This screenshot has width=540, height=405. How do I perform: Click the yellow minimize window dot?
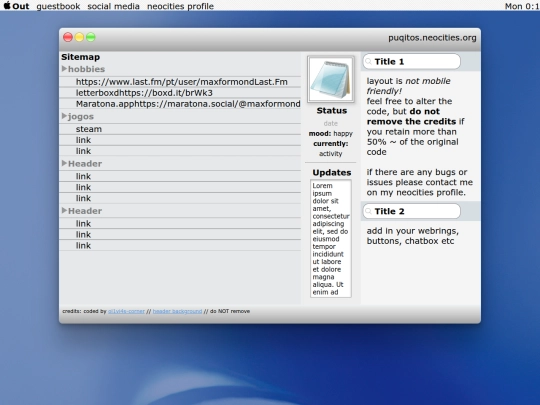tap(79, 37)
